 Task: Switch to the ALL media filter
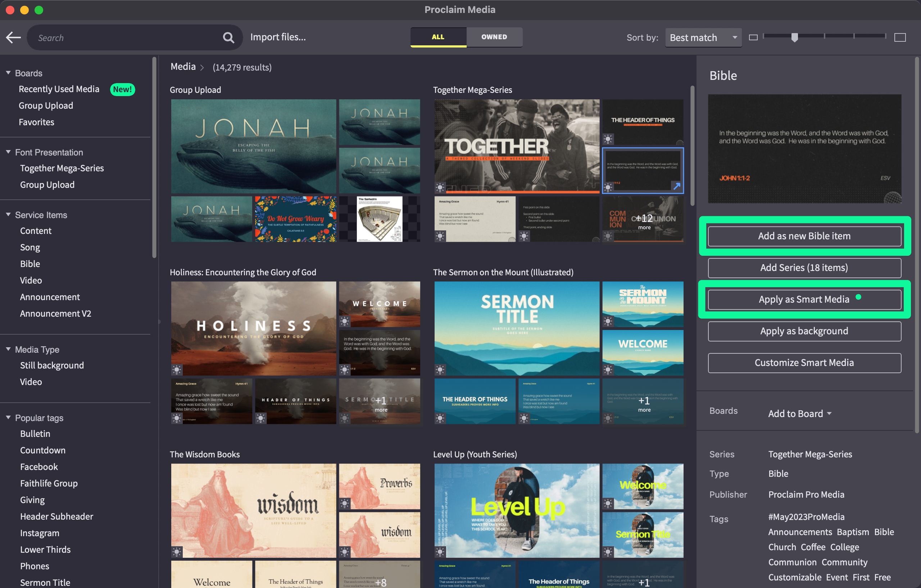[x=438, y=37]
